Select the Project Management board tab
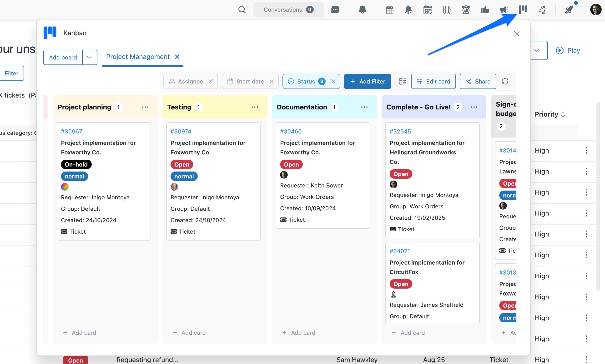 (x=138, y=57)
